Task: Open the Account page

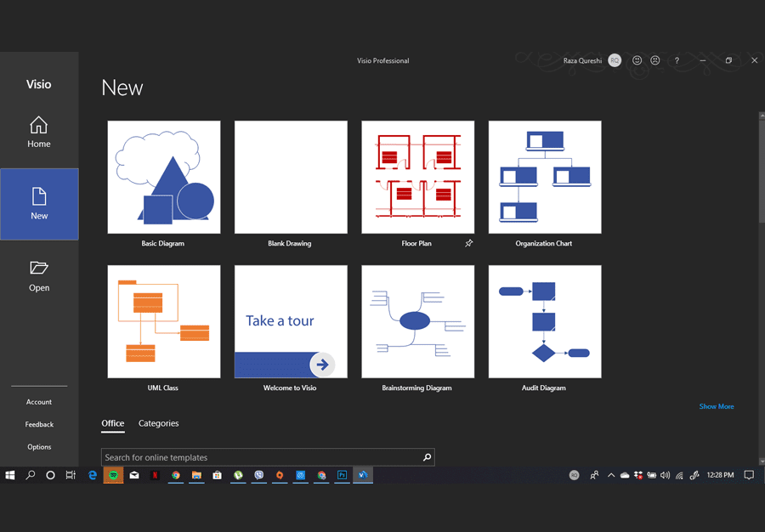Action: click(39, 402)
